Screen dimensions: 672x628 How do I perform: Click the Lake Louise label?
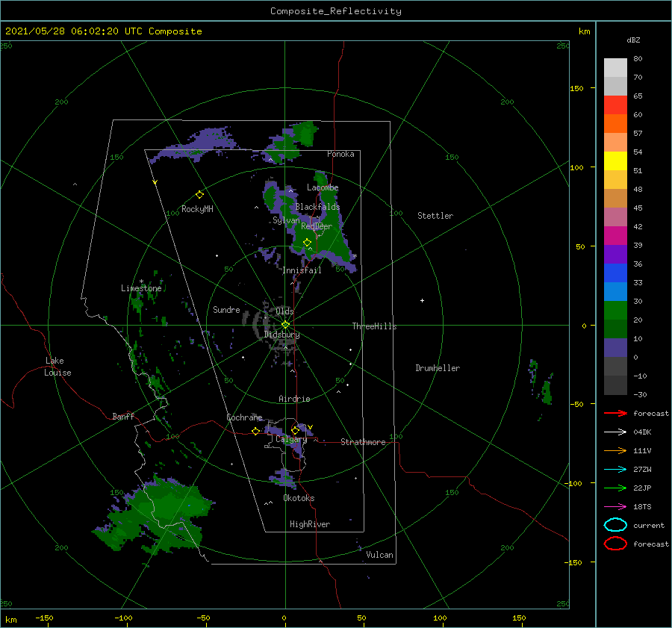point(57,367)
